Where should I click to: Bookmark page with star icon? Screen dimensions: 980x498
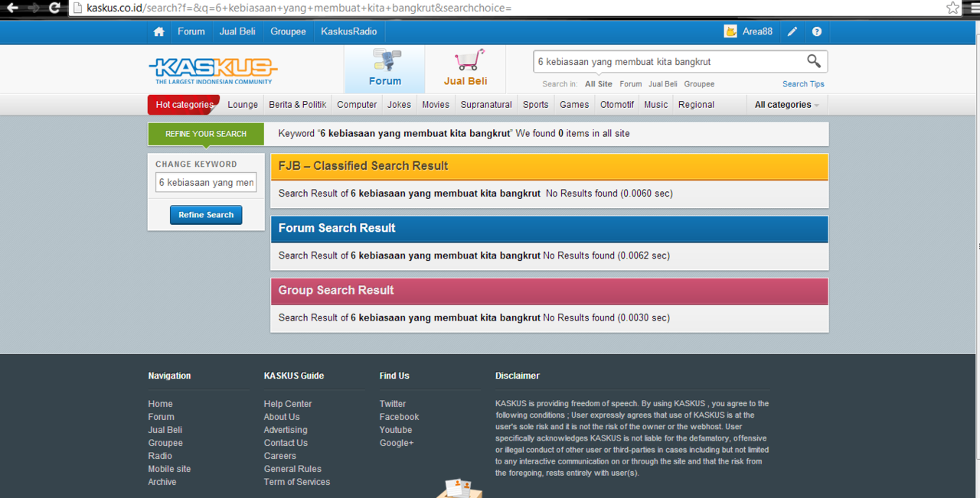point(952,8)
